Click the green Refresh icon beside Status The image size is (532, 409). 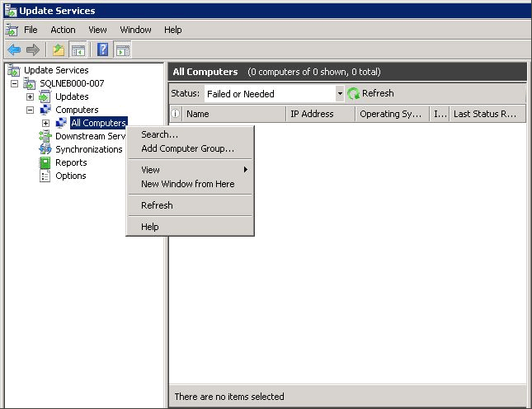354,94
